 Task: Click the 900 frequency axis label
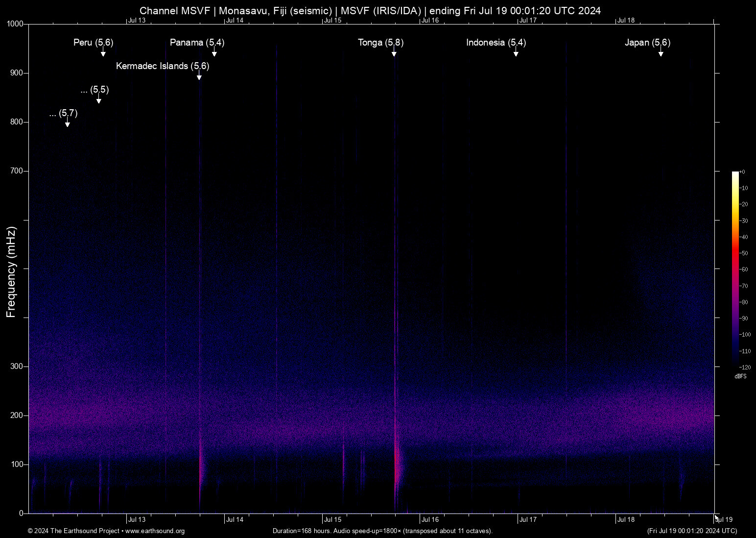(x=17, y=73)
